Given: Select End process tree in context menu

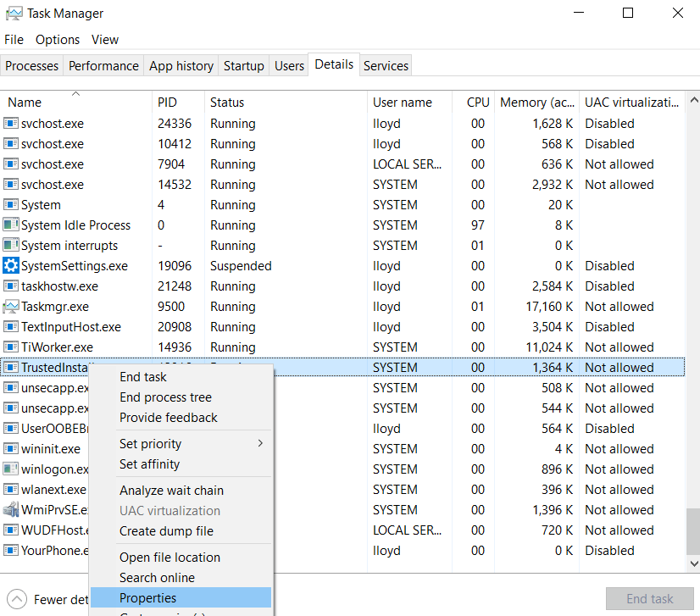Looking at the screenshot, I should coord(166,397).
